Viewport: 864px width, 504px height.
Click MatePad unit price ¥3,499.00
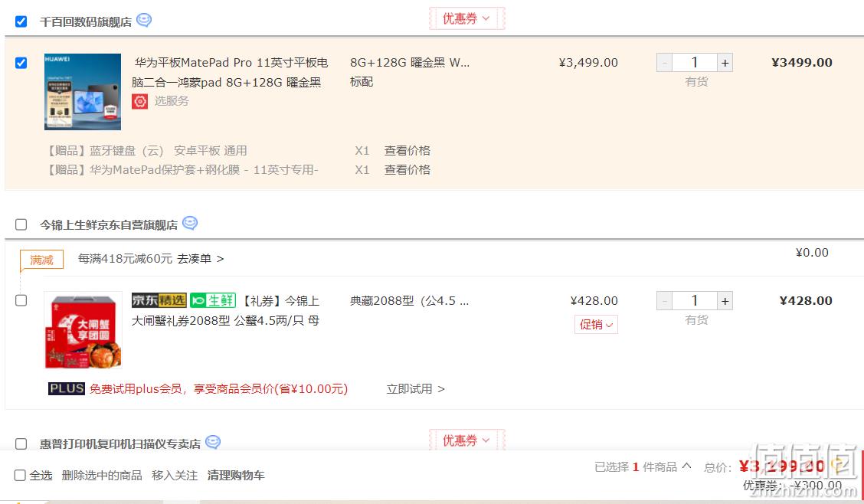tap(588, 63)
